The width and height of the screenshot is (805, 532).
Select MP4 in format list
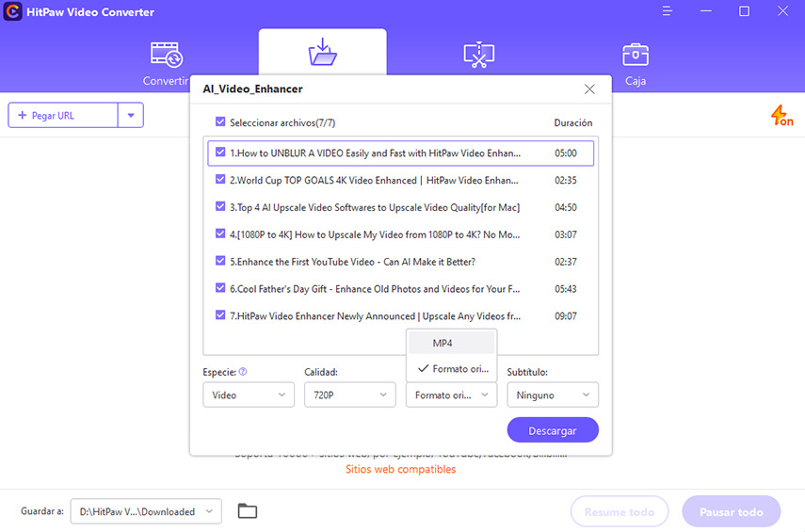[x=452, y=343]
